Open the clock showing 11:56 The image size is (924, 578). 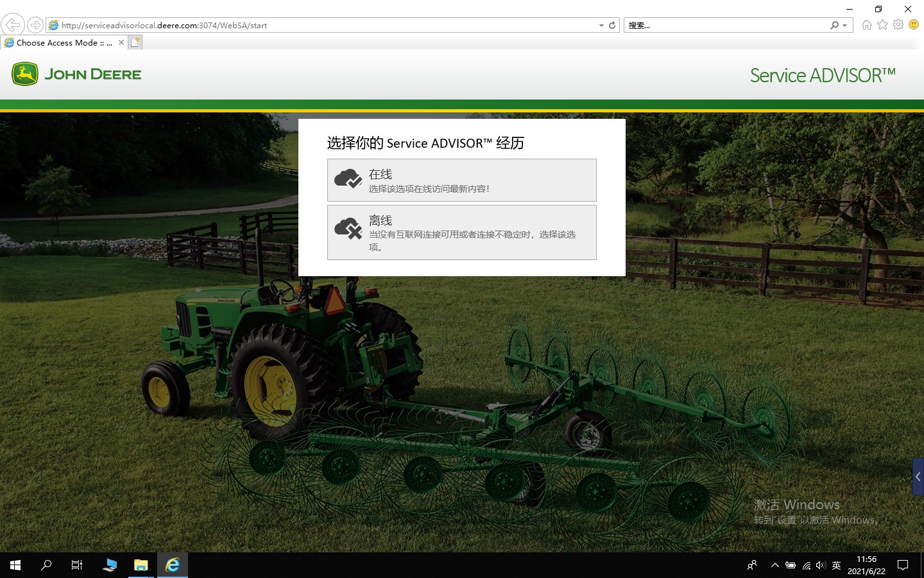(866, 565)
